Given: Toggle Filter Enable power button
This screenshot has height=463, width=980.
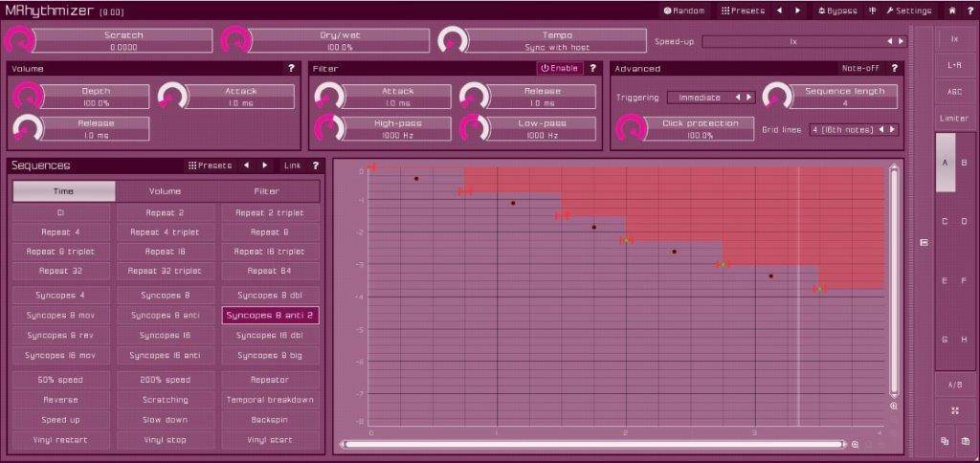Looking at the screenshot, I should [x=559, y=68].
